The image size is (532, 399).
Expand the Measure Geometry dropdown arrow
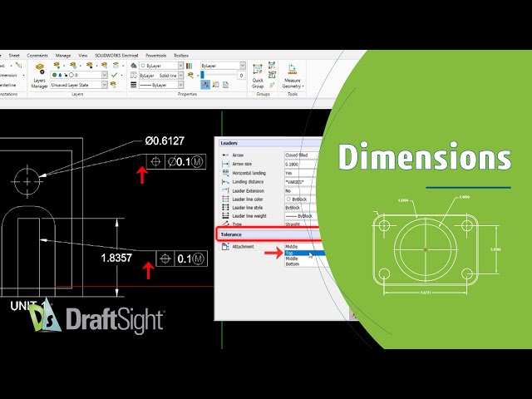[x=303, y=86]
